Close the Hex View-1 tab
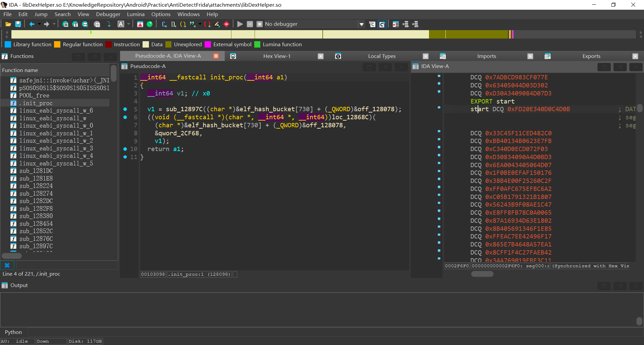The width and height of the screenshot is (644, 345). [x=321, y=56]
